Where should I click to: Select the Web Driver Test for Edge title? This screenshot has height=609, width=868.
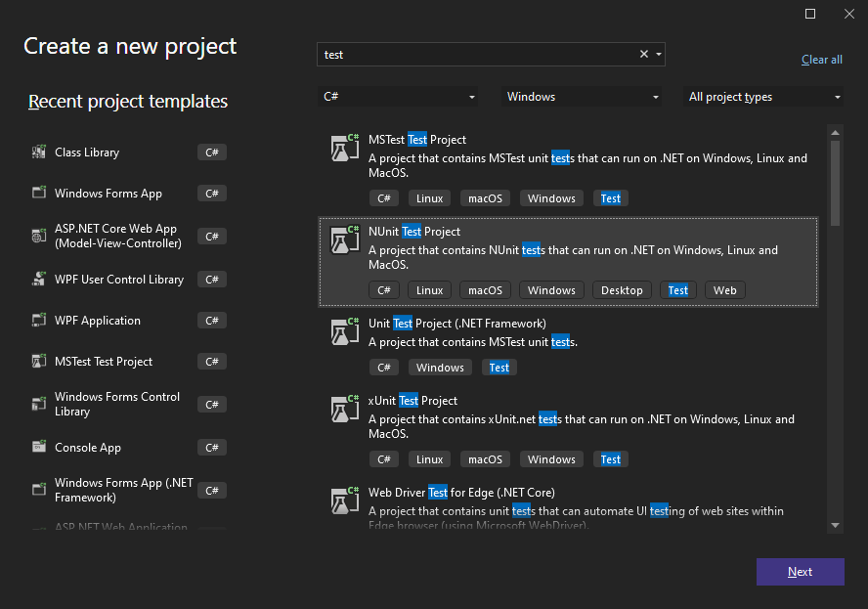pos(461,492)
